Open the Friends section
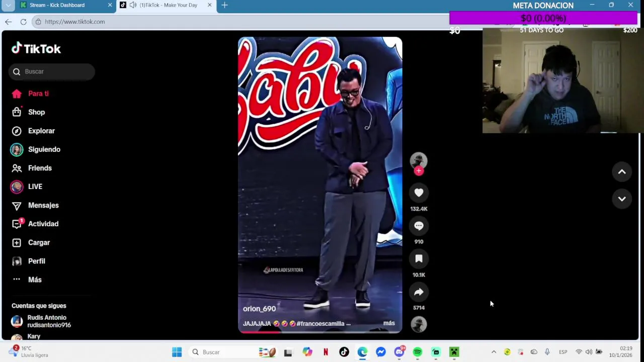 [40, 168]
